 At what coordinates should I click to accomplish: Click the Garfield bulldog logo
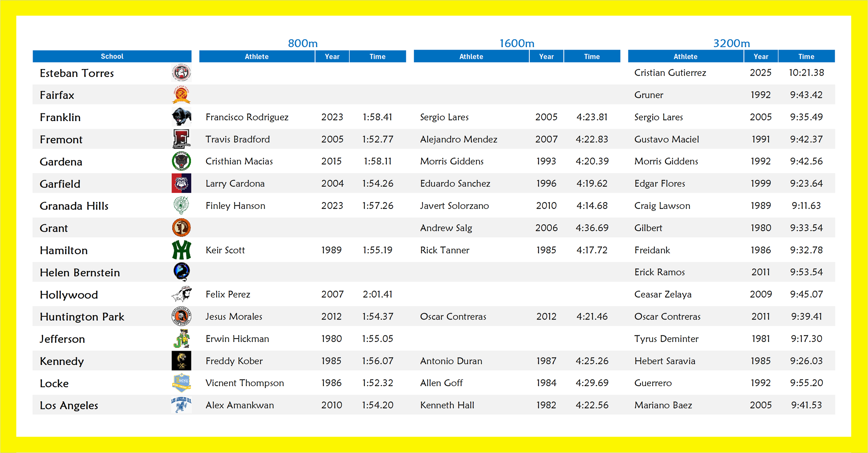[181, 183]
